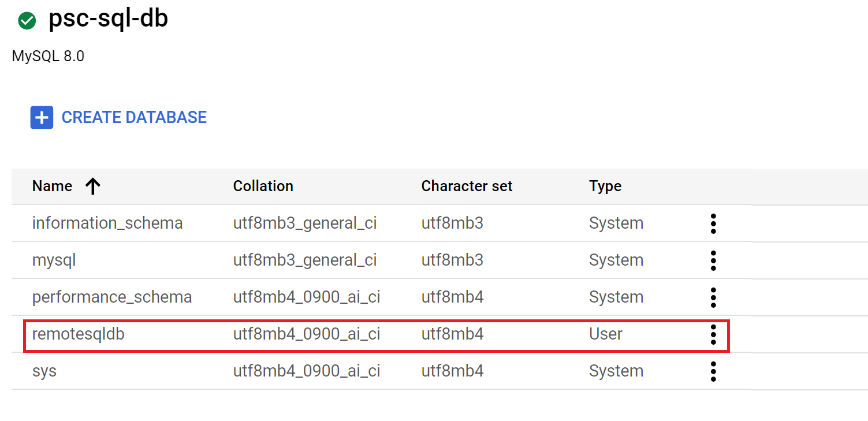Click the Character set column header
Viewport: 868px width, 421px height.
pyautogui.click(x=467, y=186)
